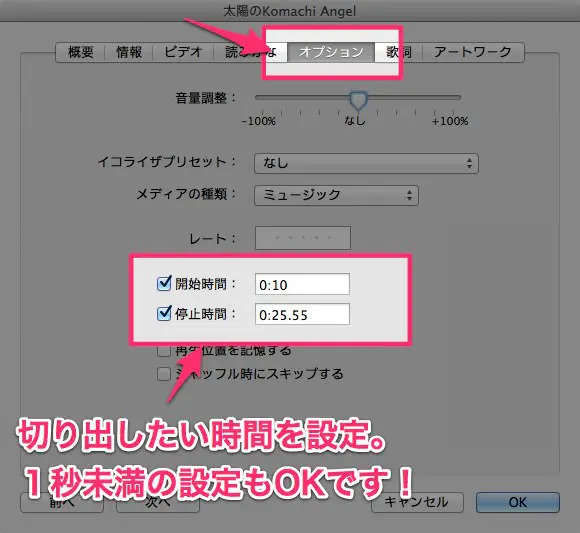Open the 歌詞 tab

click(399, 52)
